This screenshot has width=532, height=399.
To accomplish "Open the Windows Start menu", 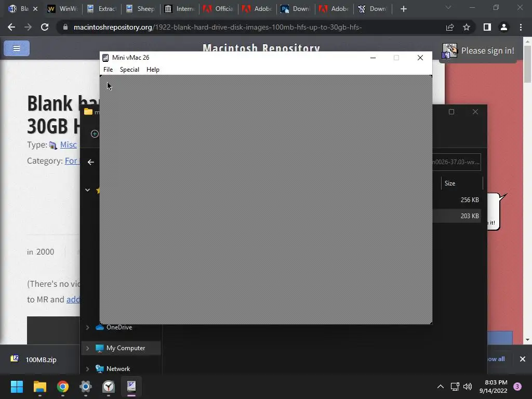I will point(17,387).
